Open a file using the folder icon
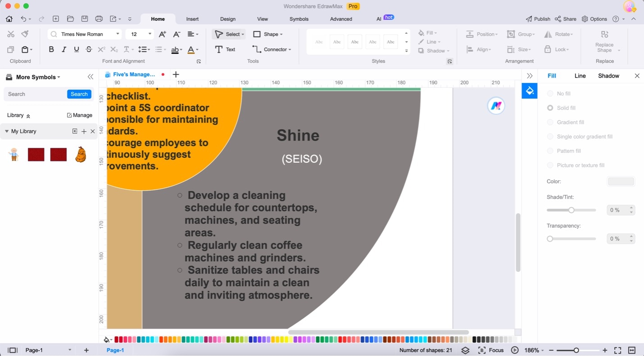644x358 pixels. click(x=70, y=19)
